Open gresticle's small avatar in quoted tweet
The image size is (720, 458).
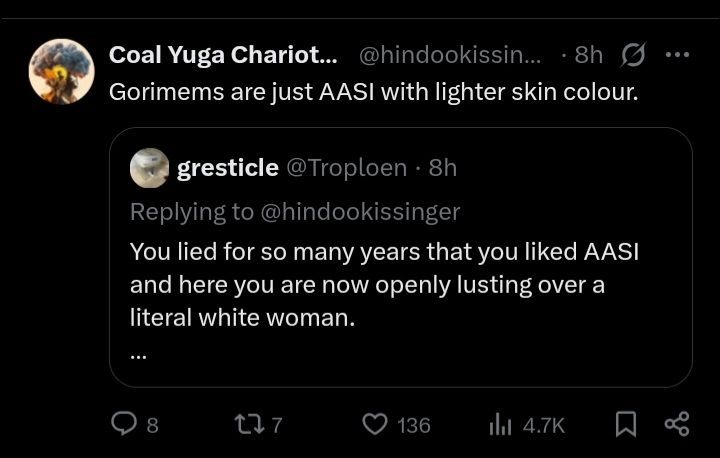tap(149, 167)
